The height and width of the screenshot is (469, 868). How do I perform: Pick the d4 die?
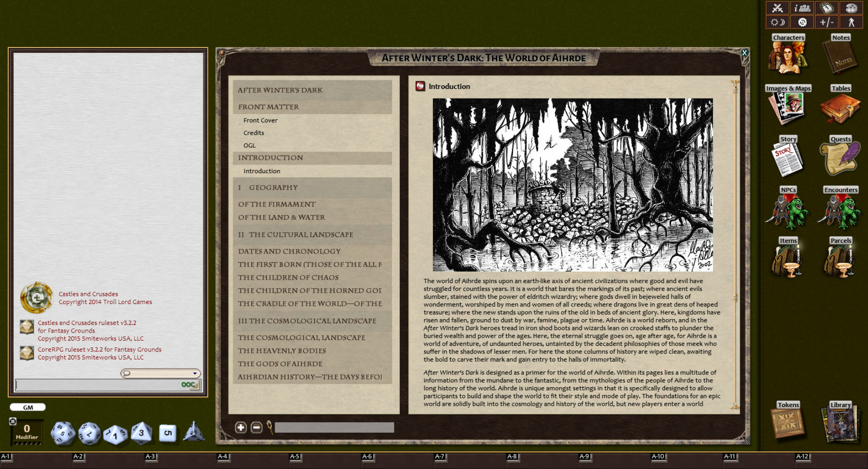(194, 431)
